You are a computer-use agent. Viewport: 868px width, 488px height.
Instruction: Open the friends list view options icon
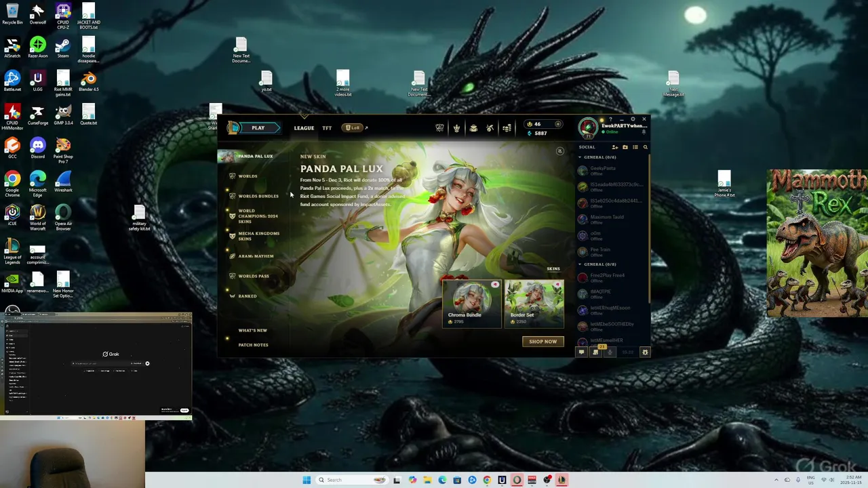(635, 147)
